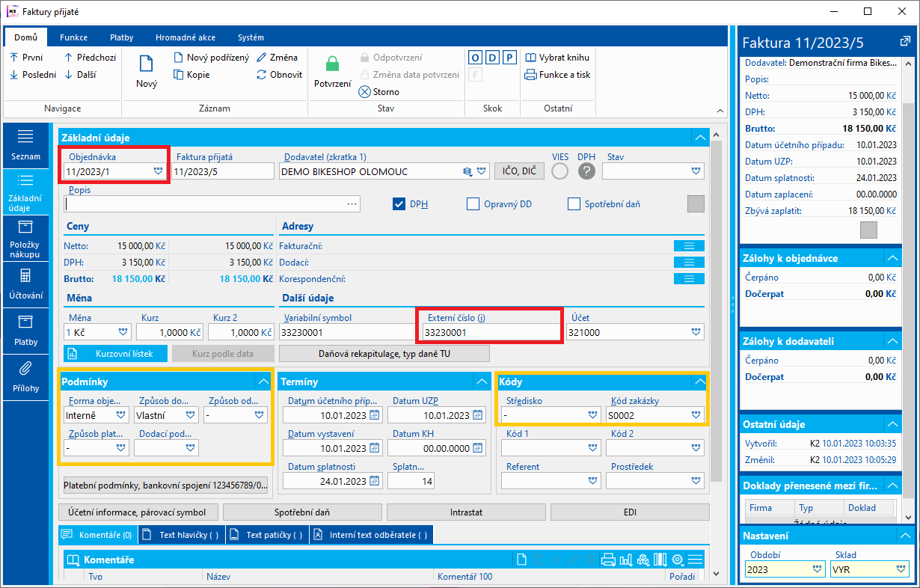
Task: Go to next record with Další
Action: click(x=80, y=75)
